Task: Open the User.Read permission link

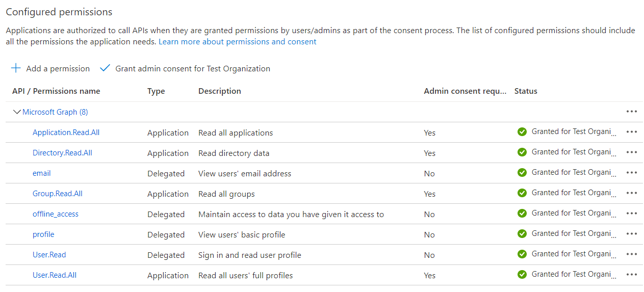Action: pos(49,254)
